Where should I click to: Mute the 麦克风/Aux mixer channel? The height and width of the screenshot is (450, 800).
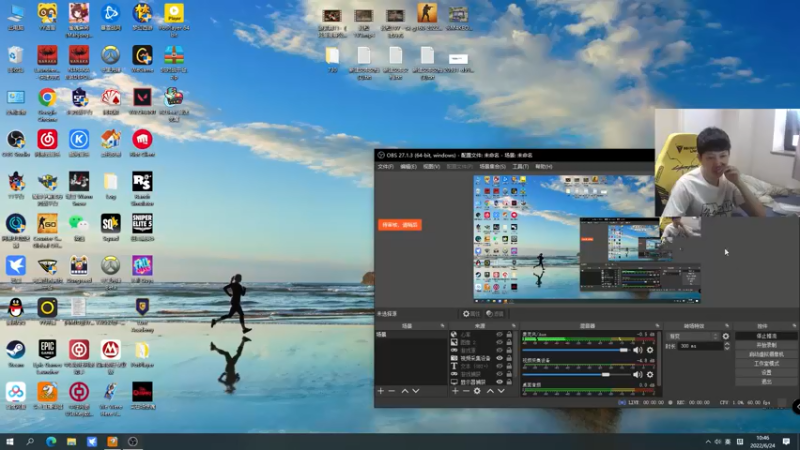coord(638,350)
